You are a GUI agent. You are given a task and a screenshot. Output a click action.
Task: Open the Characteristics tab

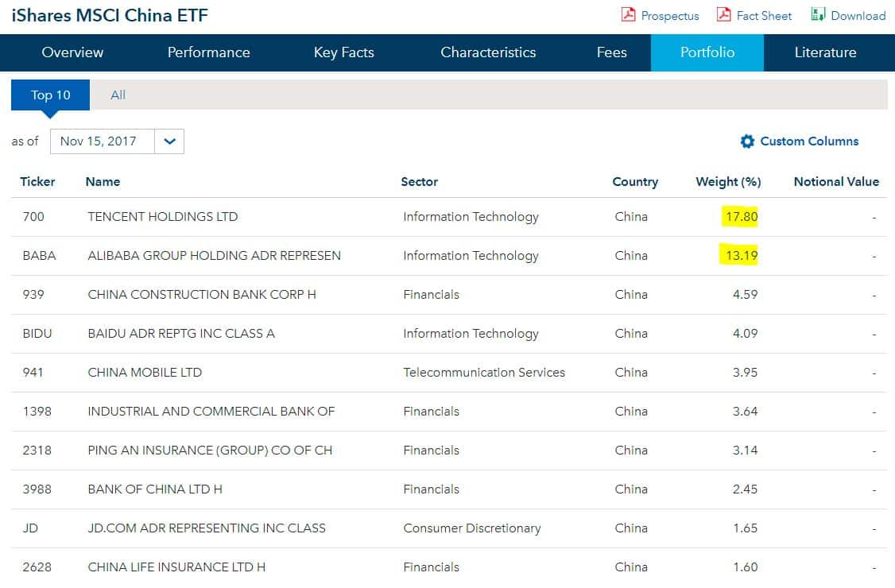(x=488, y=52)
